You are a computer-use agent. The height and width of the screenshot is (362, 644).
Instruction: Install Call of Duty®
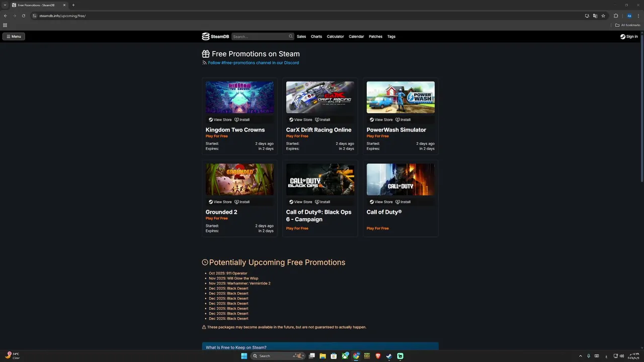click(403, 202)
